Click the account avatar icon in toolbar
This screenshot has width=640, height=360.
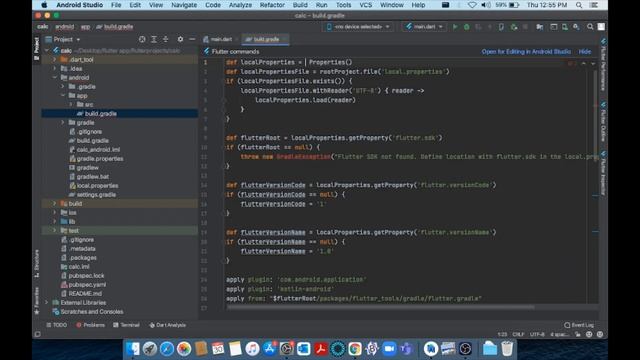point(601,27)
